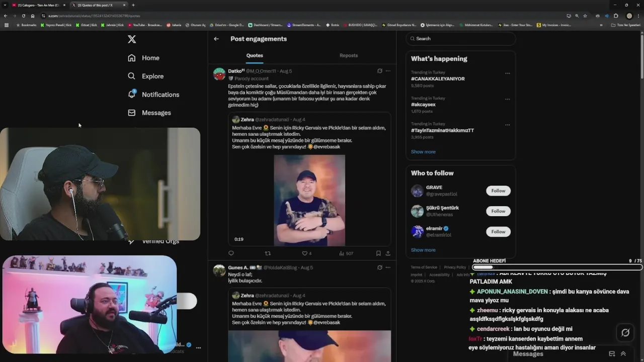
Task: Follow the GRAVE account
Action: click(x=498, y=191)
